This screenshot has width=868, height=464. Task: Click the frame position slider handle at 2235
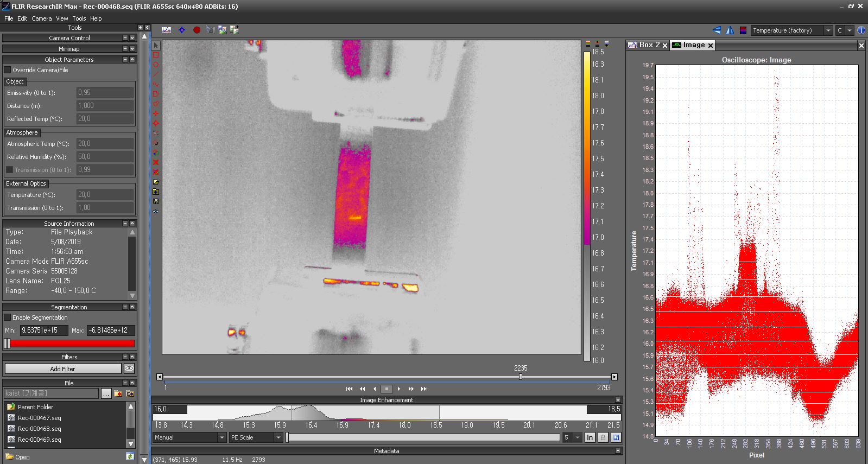[520, 377]
